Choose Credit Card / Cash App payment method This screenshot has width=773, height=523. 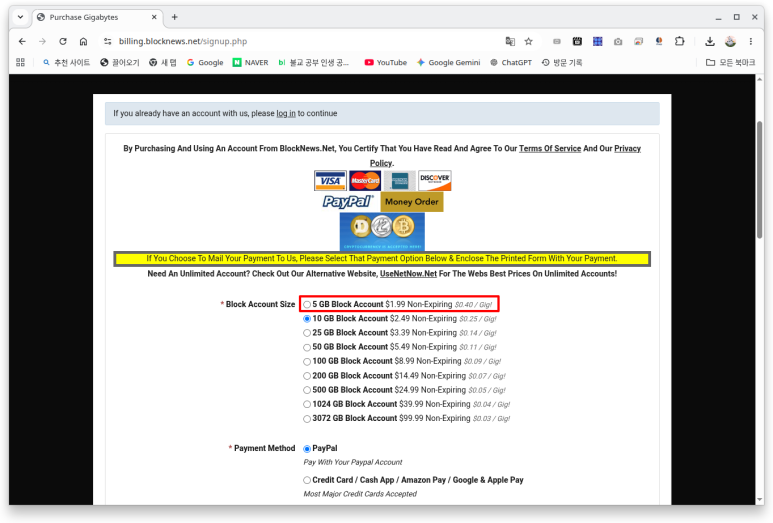coord(307,480)
